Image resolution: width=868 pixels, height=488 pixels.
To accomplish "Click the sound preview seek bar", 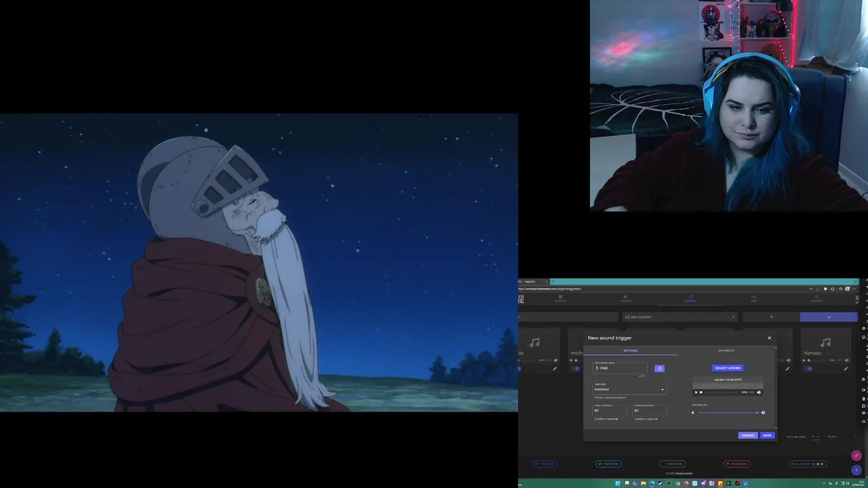I will [x=719, y=392].
